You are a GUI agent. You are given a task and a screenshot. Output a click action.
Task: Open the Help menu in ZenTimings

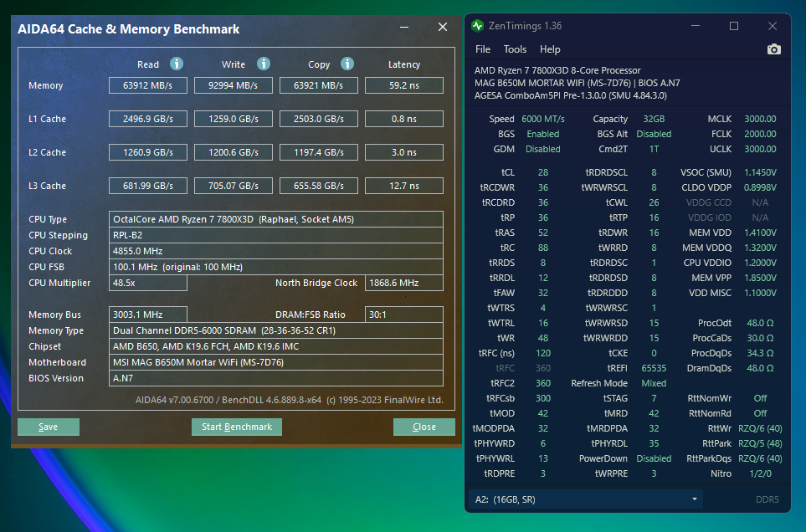[550, 49]
